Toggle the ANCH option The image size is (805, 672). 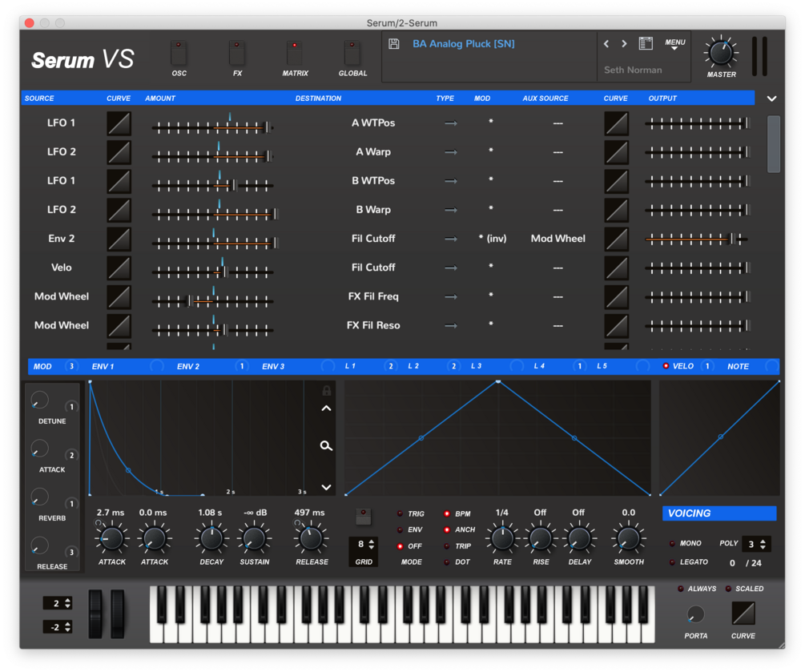pyautogui.click(x=447, y=529)
